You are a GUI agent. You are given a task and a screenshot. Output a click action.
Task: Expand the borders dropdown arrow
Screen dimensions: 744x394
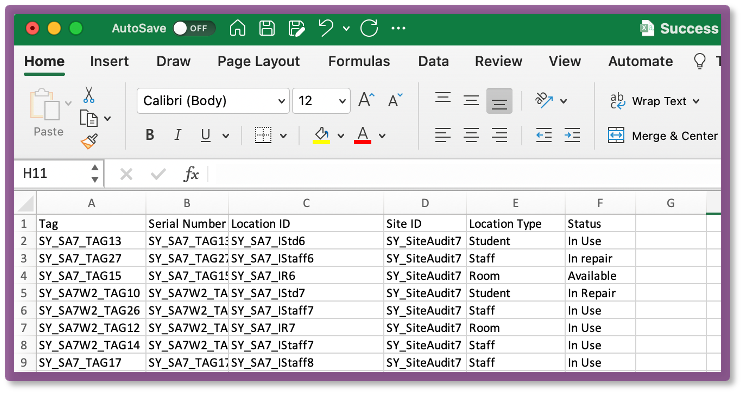tap(283, 136)
